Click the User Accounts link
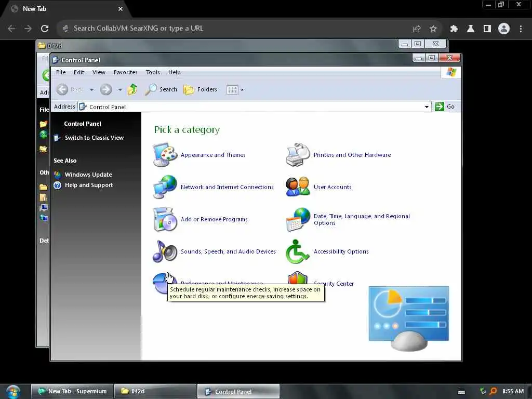 [x=332, y=187]
